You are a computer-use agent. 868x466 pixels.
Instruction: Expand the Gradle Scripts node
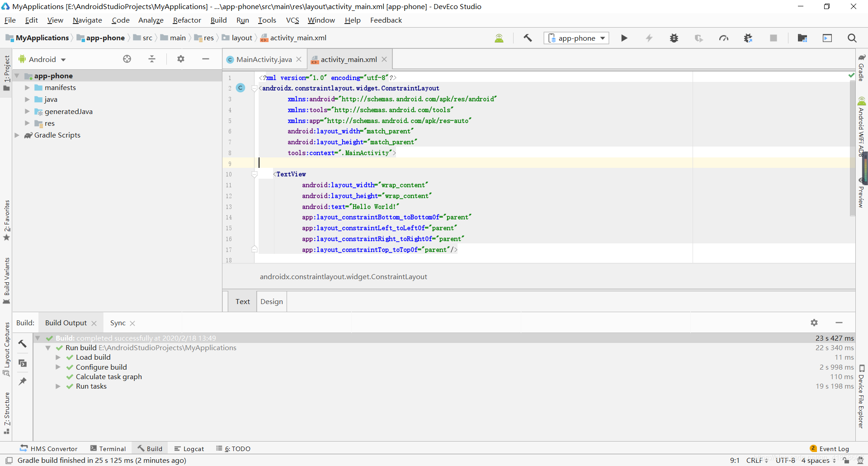[x=17, y=135]
